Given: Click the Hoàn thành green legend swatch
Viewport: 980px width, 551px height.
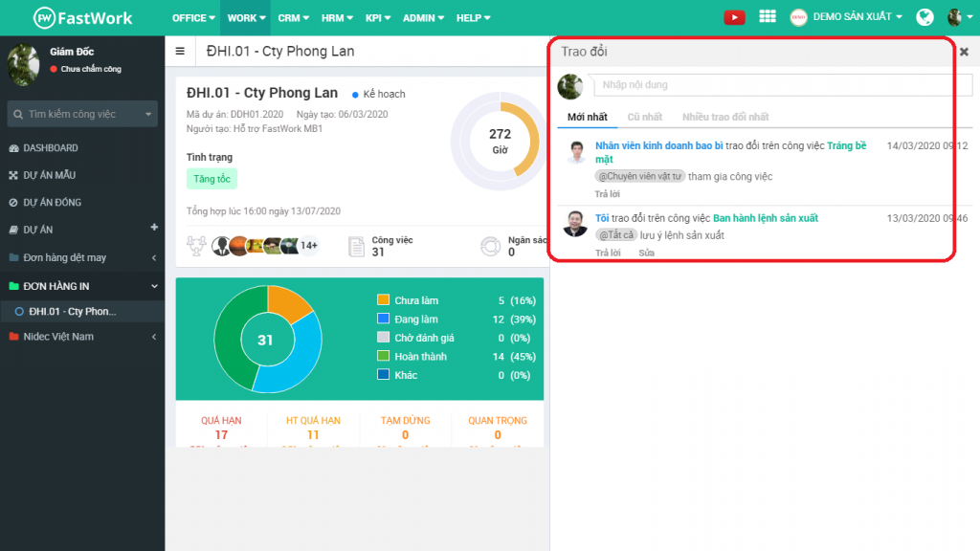Looking at the screenshot, I should coord(383,356).
